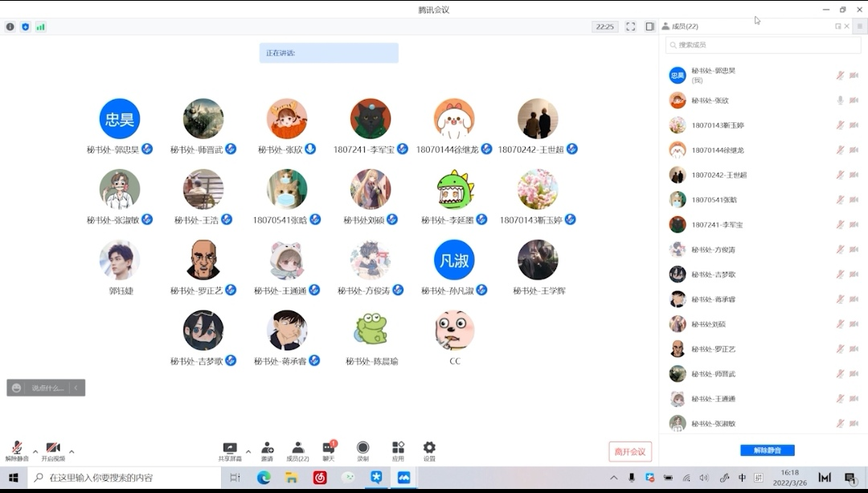The width and height of the screenshot is (868, 493).
Task: Toggle the side panel layout icon
Action: click(649, 27)
